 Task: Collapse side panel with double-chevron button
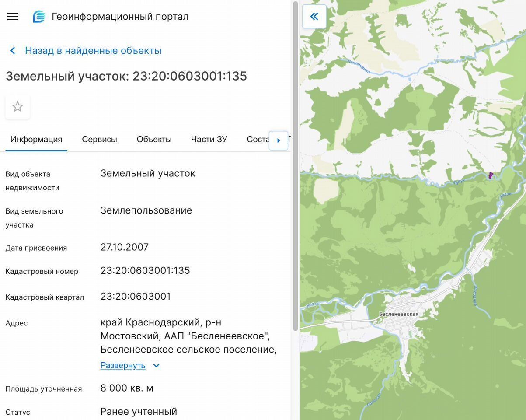[x=314, y=17]
